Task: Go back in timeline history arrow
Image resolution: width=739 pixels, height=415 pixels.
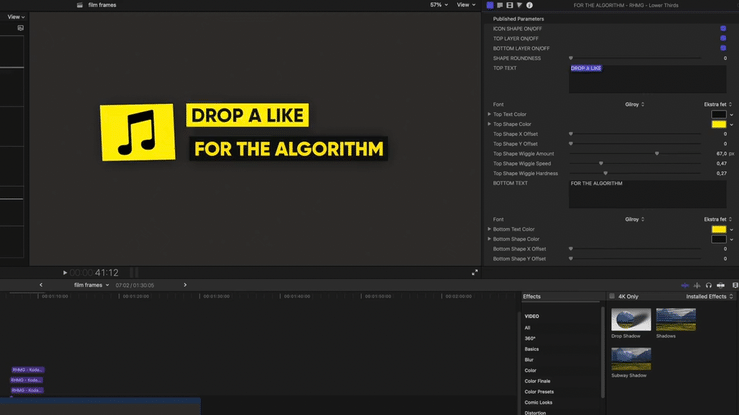Action: point(41,285)
